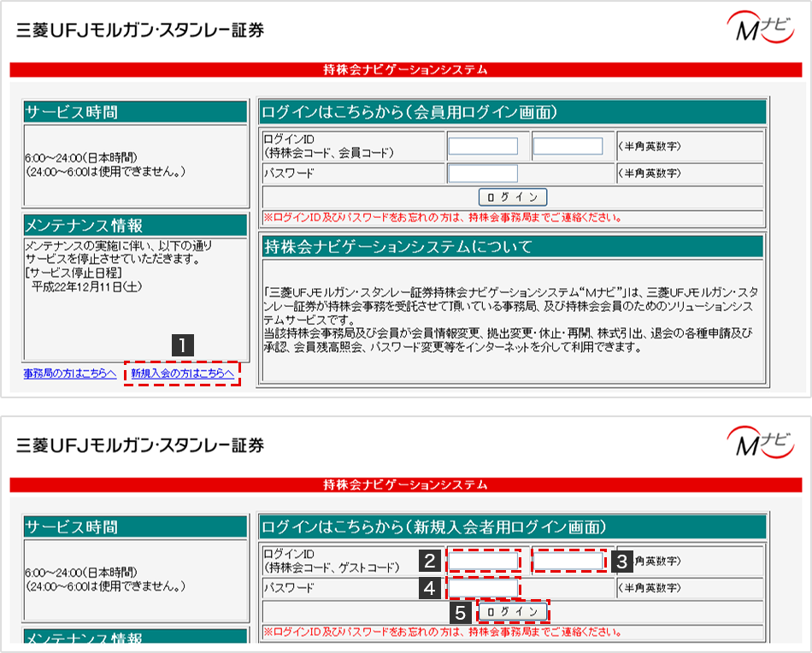Click the 三菱UFJモルガン・スタンレー証券 title in top screenshot
This screenshot has height=653, width=812.
coord(140,30)
